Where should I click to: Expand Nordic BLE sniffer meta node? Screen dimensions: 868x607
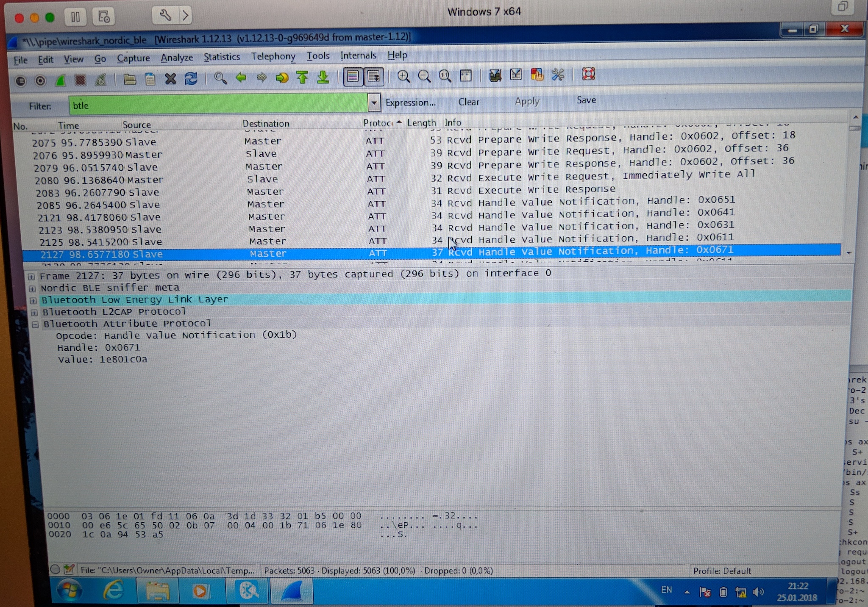tap(32, 289)
